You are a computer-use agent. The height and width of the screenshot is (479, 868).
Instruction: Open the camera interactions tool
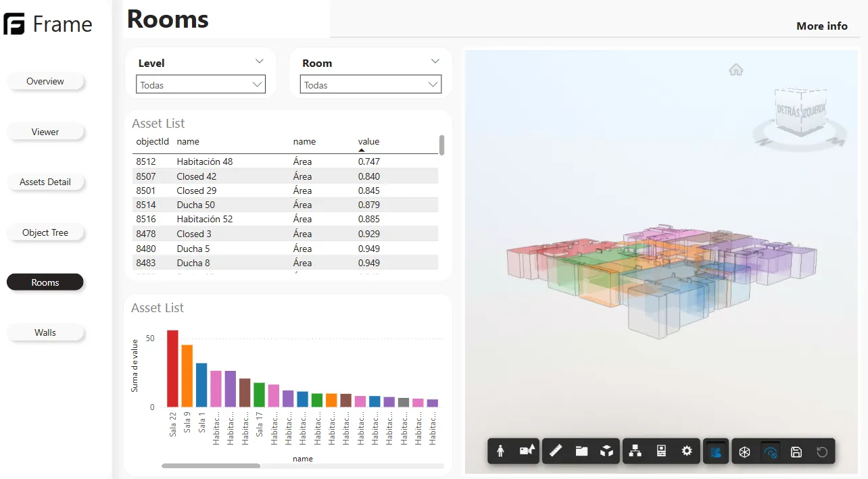pyautogui.click(x=528, y=451)
